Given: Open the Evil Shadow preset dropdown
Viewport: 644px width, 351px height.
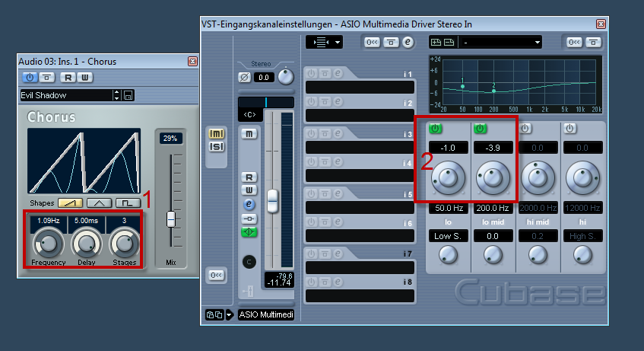Looking at the screenshot, I should click(x=116, y=96).
